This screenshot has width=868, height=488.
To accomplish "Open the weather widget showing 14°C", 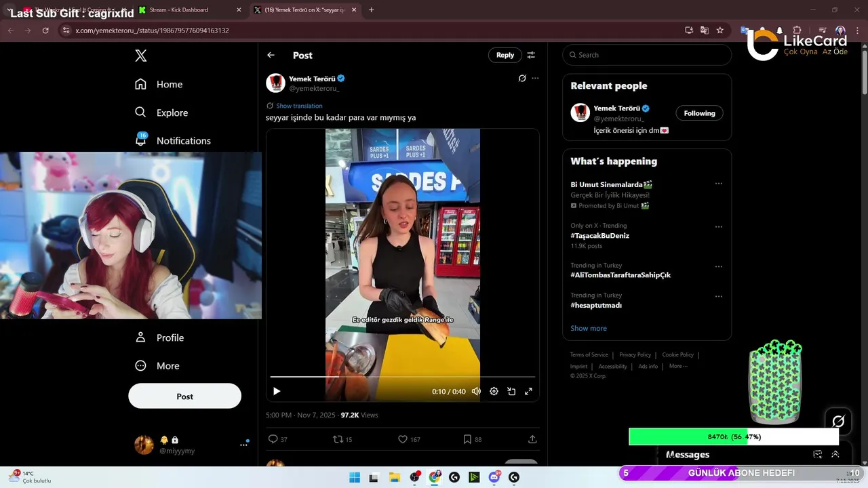I will [x=30, y=477].
